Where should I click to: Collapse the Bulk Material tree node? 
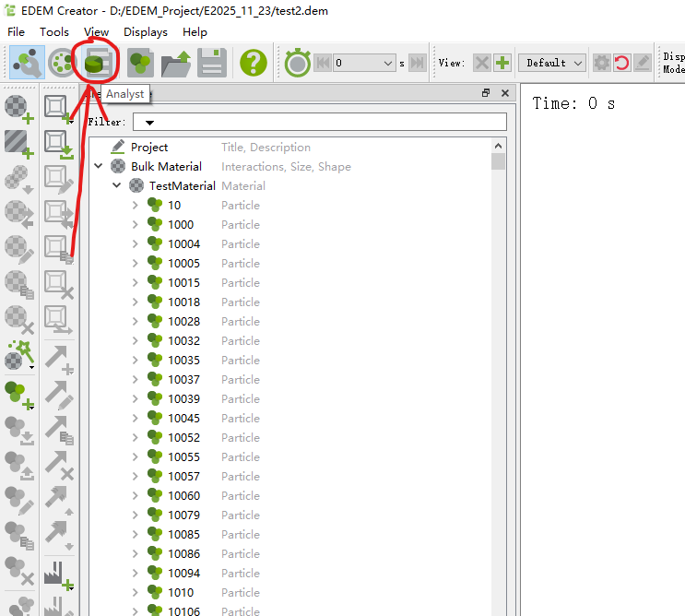point(99,166)
